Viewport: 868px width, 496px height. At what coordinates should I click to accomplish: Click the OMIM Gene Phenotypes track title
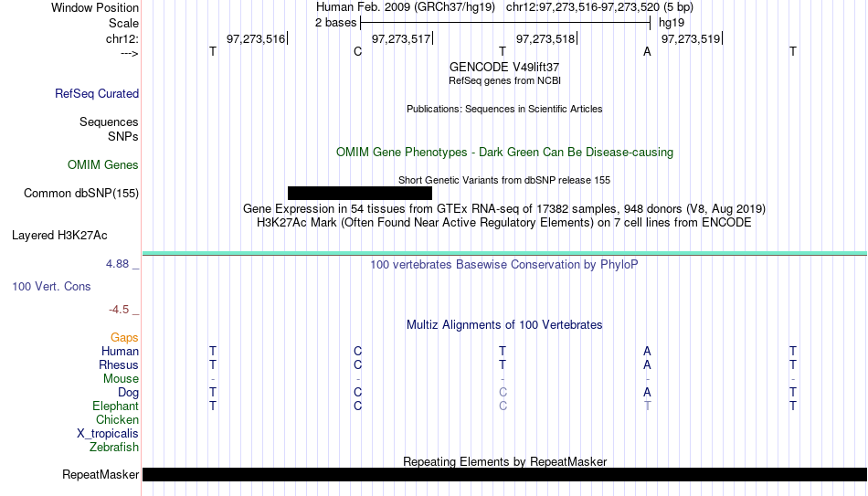(504, 153)
